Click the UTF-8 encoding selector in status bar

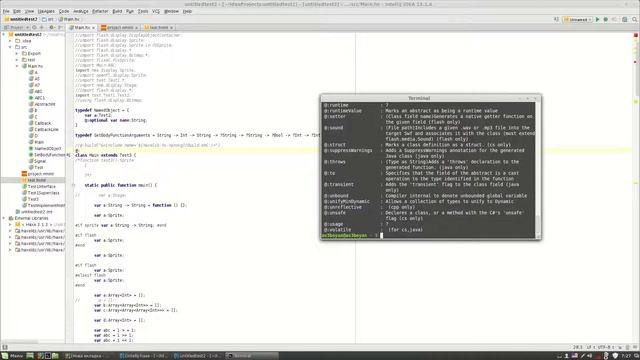(x=606, y=347)
